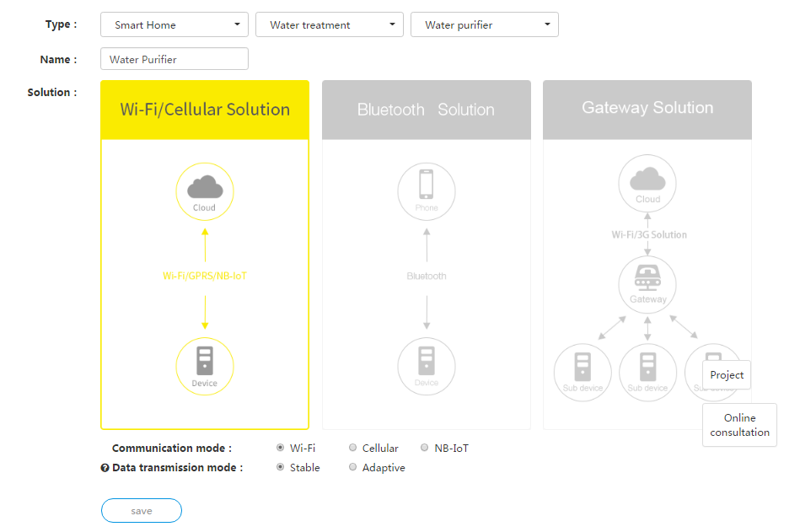This screenshot has width=800, height=532.
Task: Expand the Water purifier dropdown
Action: pyautogui.click(x=484, y=24)
